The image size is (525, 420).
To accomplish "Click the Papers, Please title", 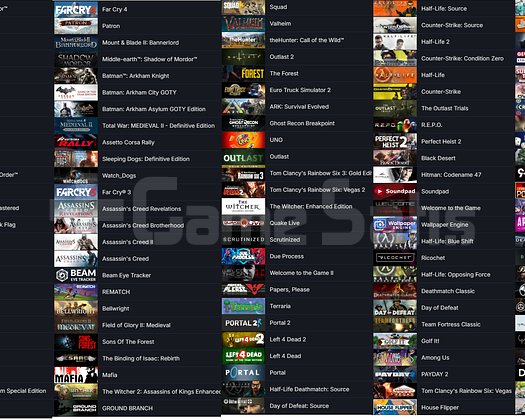I will [290, 289].
